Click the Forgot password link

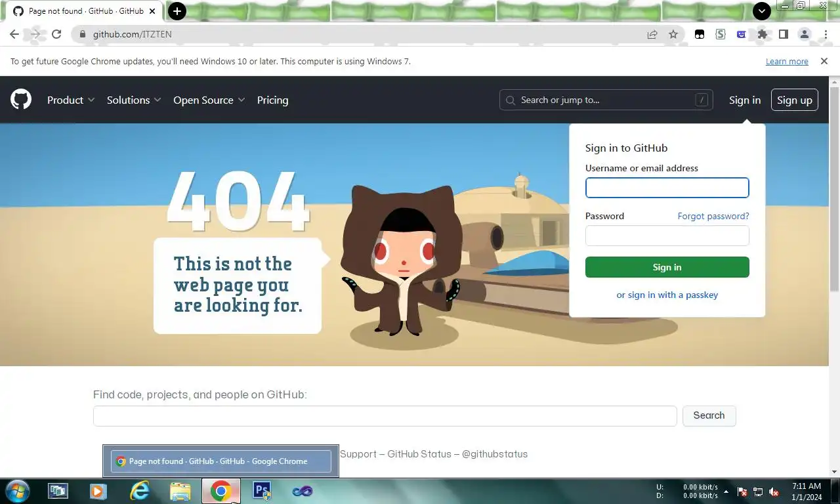[x=713, y=216]
